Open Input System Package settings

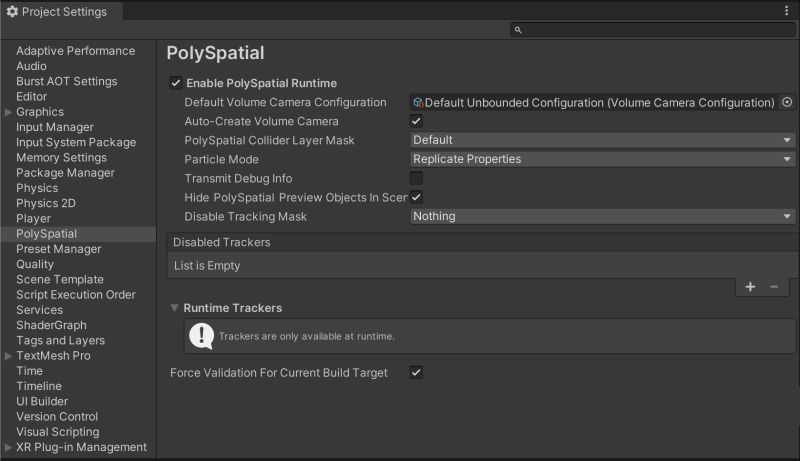click(76, 143)
